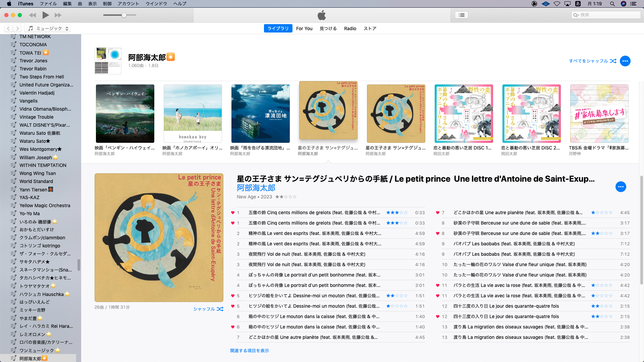
Task: Open the ミュージック media type dropdown
Action: 48,28
